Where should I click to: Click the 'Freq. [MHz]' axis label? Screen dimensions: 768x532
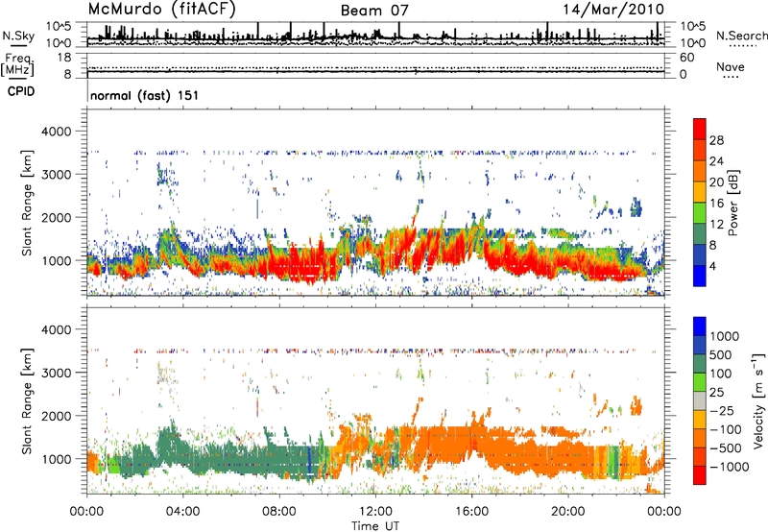(x=17, y=64)
